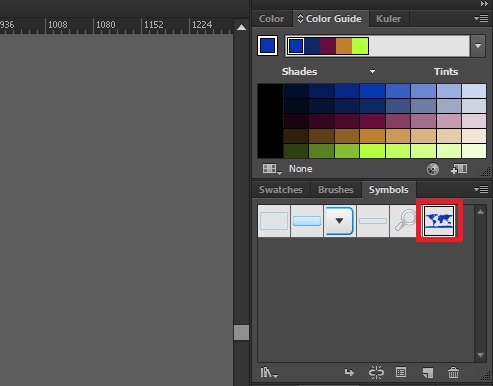
Task: Switch to the Color tab
Action: pos(271,19)
